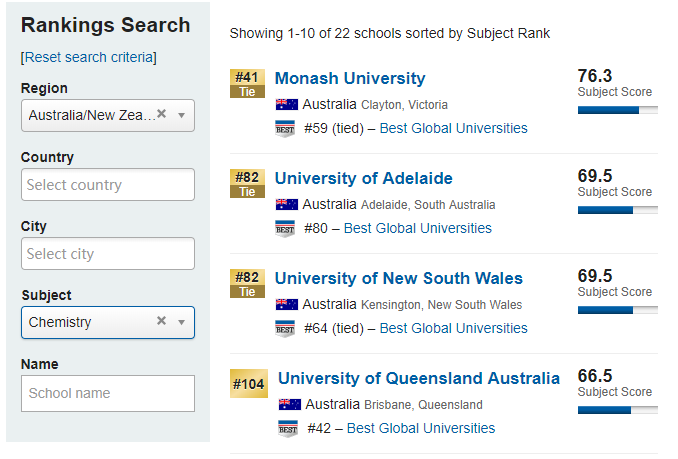
Task: Click the text Kensington, New South Wales
Action: [441, 305]
